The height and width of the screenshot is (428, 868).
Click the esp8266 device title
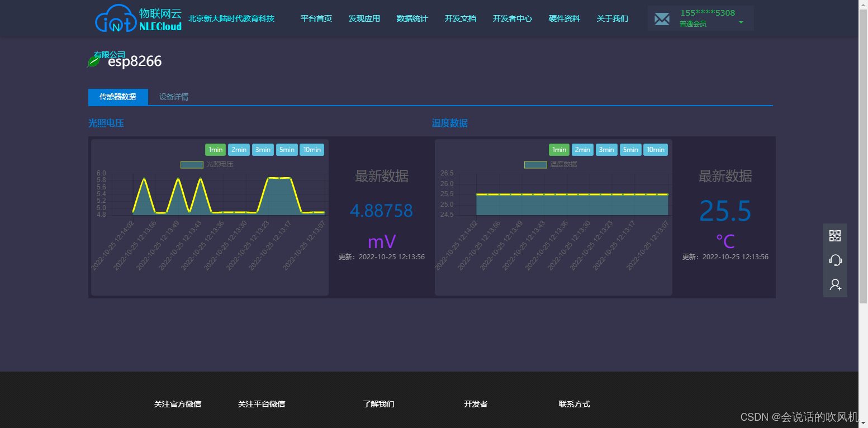[x=135, y=61]
